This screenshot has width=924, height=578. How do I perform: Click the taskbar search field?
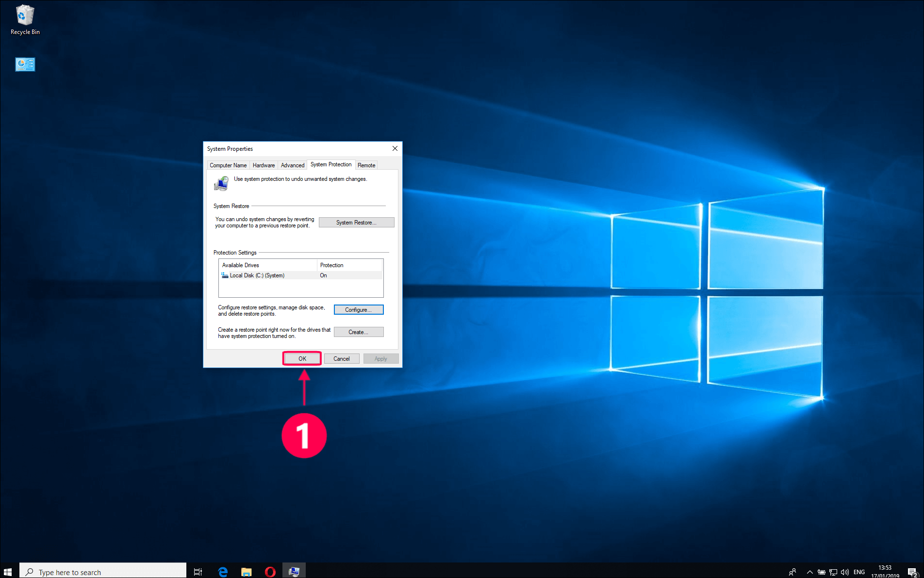(102, 571)
